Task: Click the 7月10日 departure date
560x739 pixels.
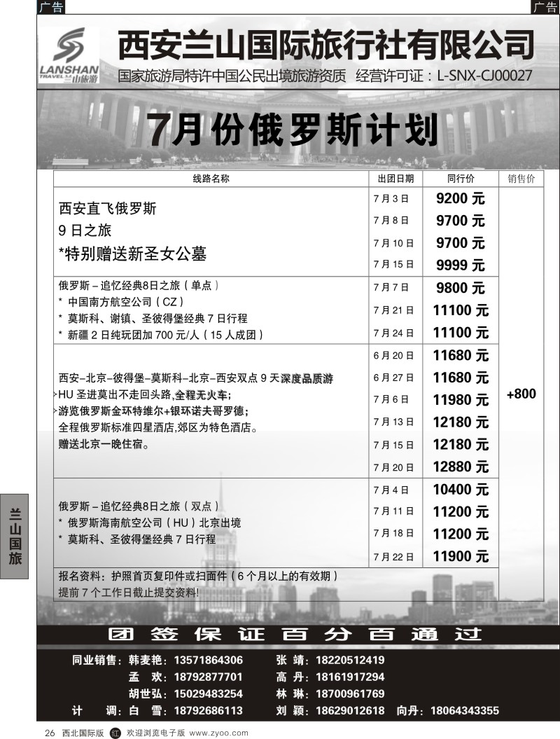Action: click(393, 243)
